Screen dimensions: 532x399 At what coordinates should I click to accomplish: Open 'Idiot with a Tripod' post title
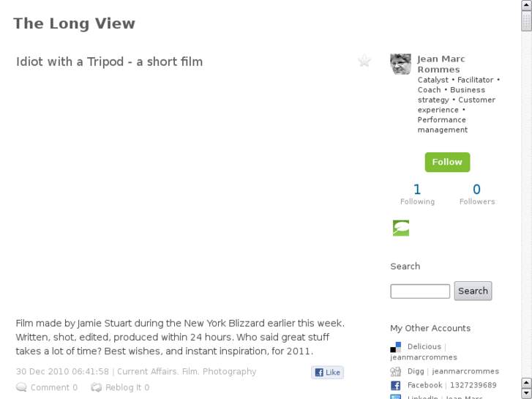110,61
